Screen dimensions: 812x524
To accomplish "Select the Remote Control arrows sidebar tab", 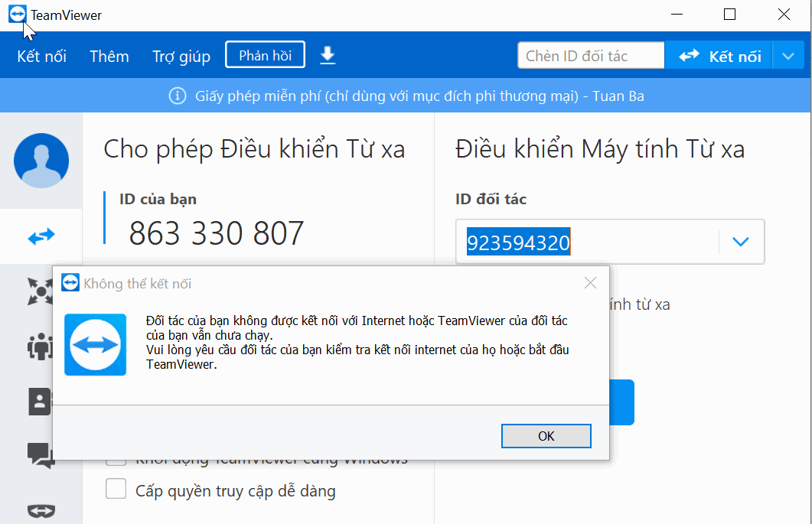I will [41, 236].
